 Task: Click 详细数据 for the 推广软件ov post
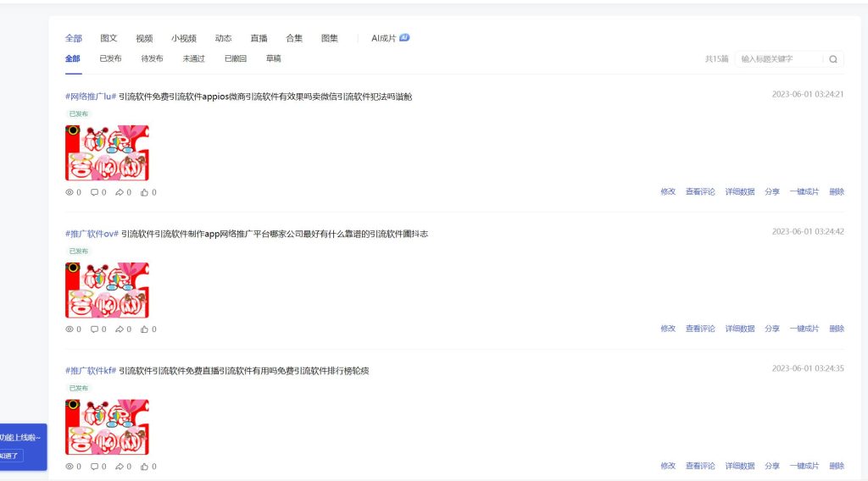point(740,329)
